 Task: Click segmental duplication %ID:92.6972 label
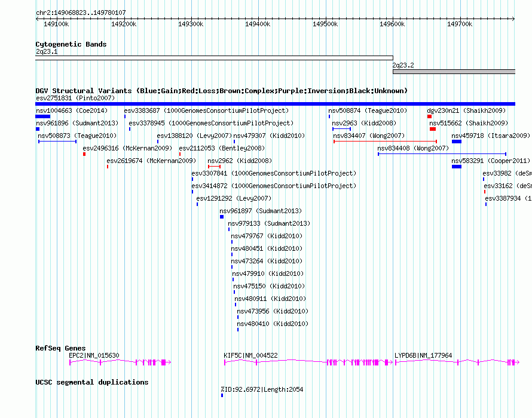coord(262,389)
